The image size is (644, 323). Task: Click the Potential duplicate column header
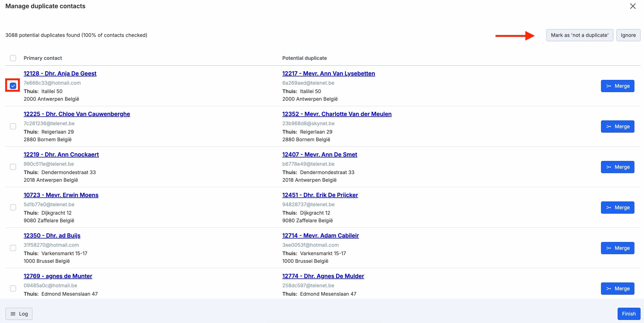pos(304,58)
